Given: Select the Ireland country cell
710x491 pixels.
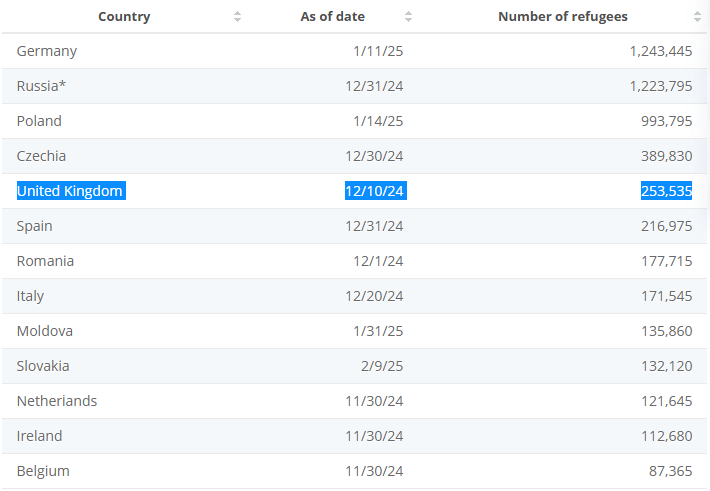Looking at the screenshot, I should (x=40, y=436).
